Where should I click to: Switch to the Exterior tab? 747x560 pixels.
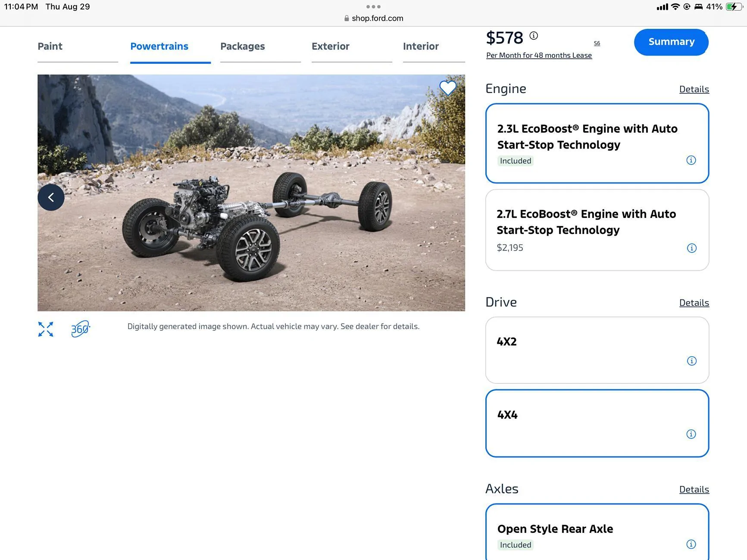point(330,46)
